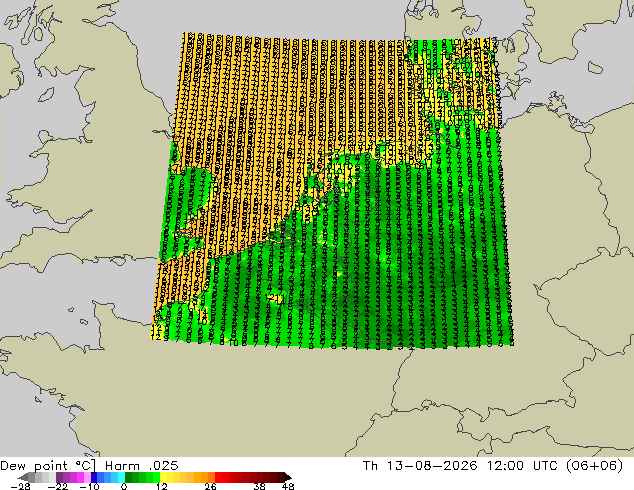This screenshot has width=634, height=490.
Task: Click the '48' legend value
Action: (x=288, y=486)
